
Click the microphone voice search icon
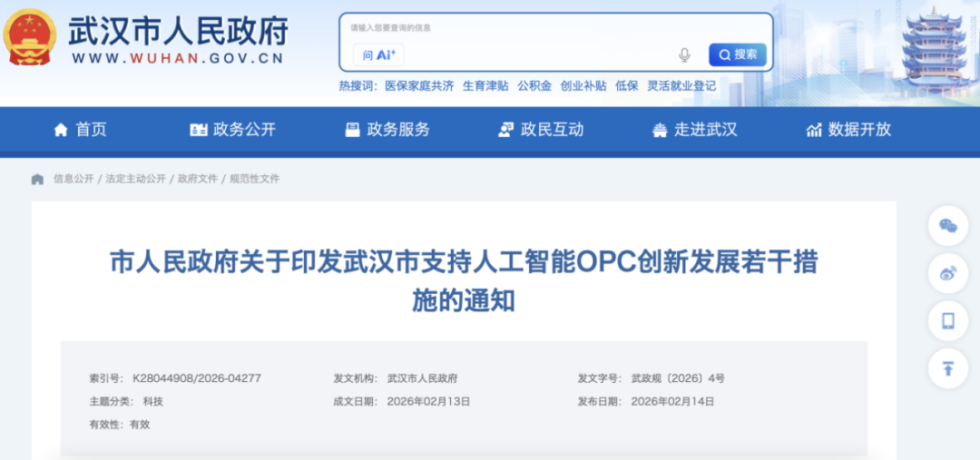tap(684, 55)
